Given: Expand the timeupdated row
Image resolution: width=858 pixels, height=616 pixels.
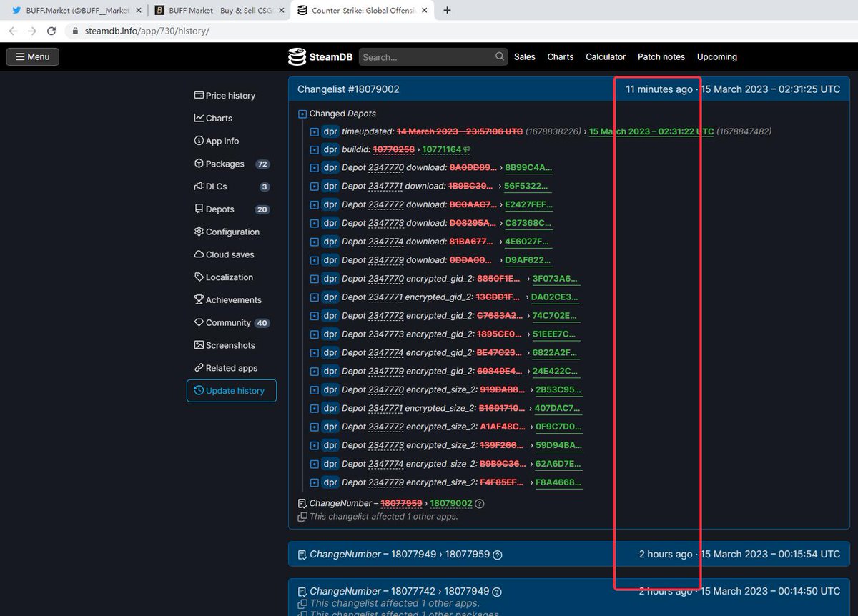Looking at the screenshot, I should pyautogui.click(x=315, y=131).
